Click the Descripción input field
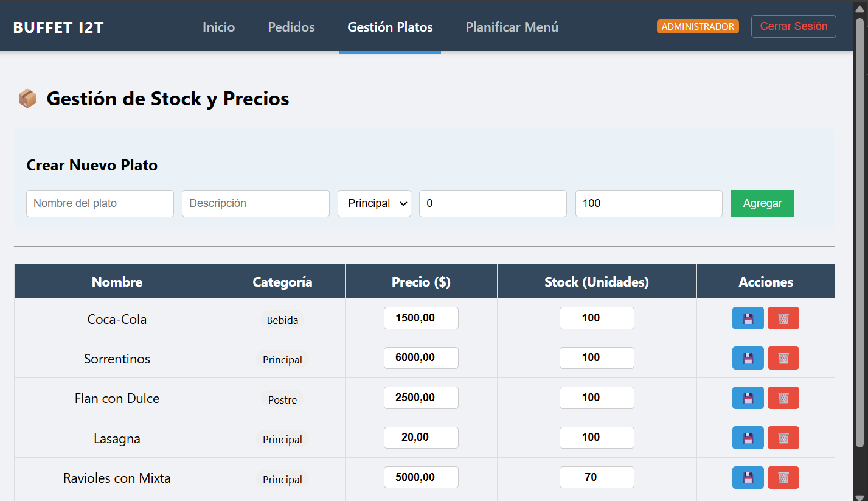 click(255, 203)
